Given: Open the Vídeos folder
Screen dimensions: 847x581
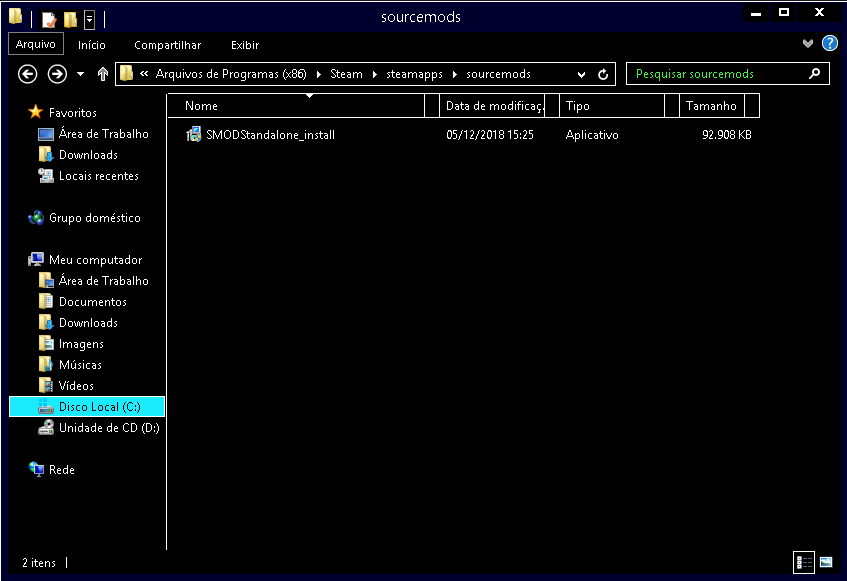Looking at the screenshot, I should point(76,386).
